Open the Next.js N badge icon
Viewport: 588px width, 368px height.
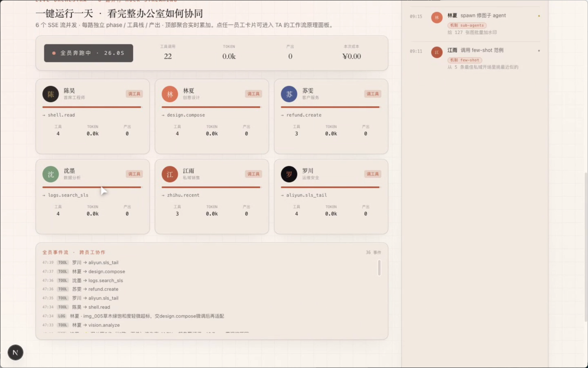[x=15, y=352]
